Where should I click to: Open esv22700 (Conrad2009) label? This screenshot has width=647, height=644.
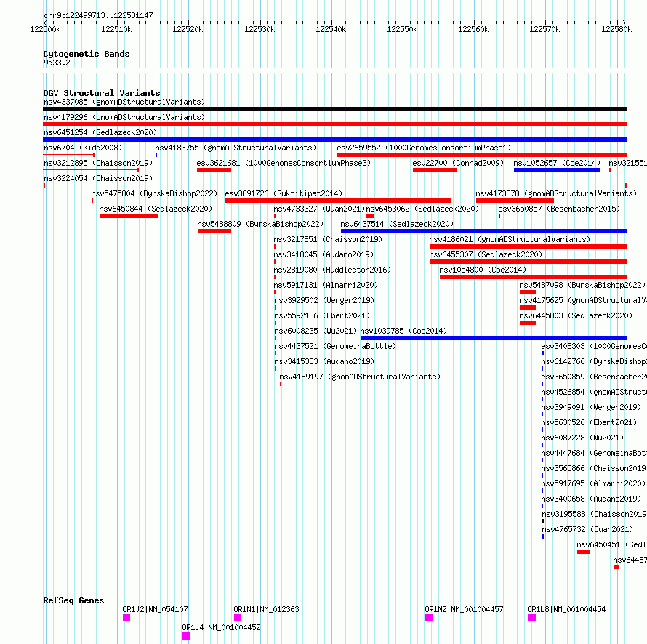pyautogui.click(x=458, y=163)
